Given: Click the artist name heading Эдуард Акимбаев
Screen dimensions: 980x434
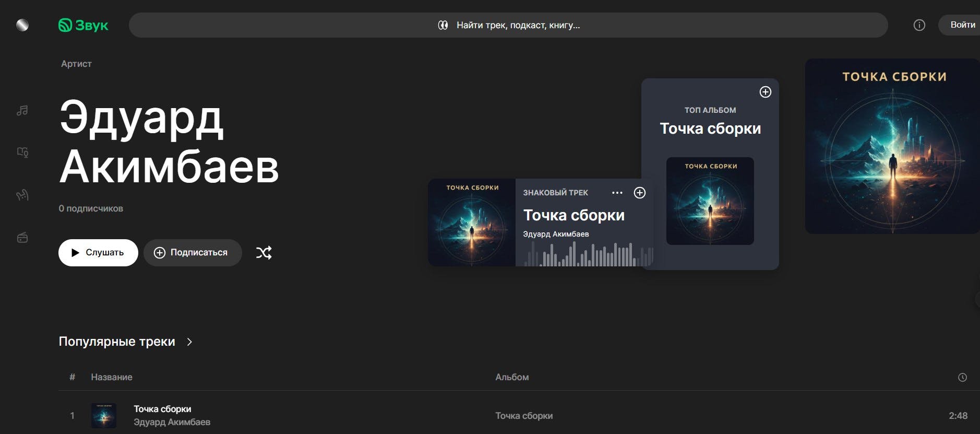Looking at the screenshot, I should click(169, 142).
